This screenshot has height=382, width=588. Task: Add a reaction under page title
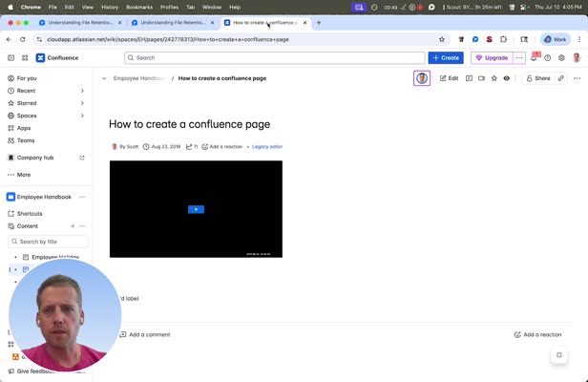222,147
